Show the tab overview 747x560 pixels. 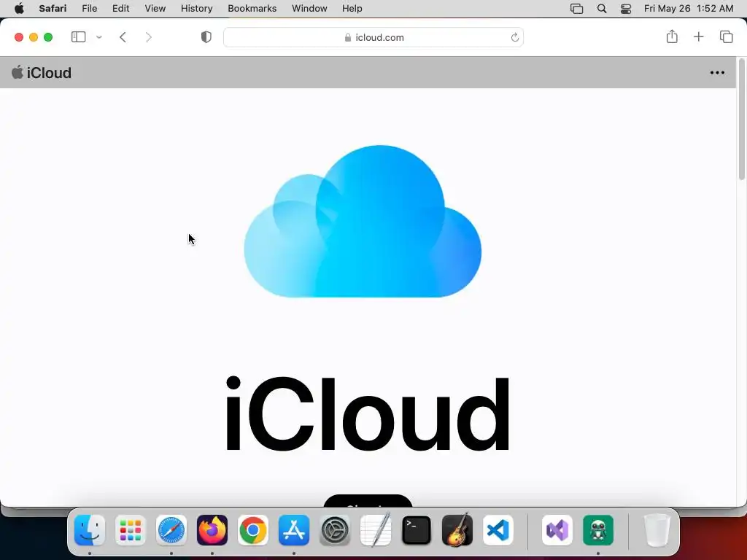point(726,36)
